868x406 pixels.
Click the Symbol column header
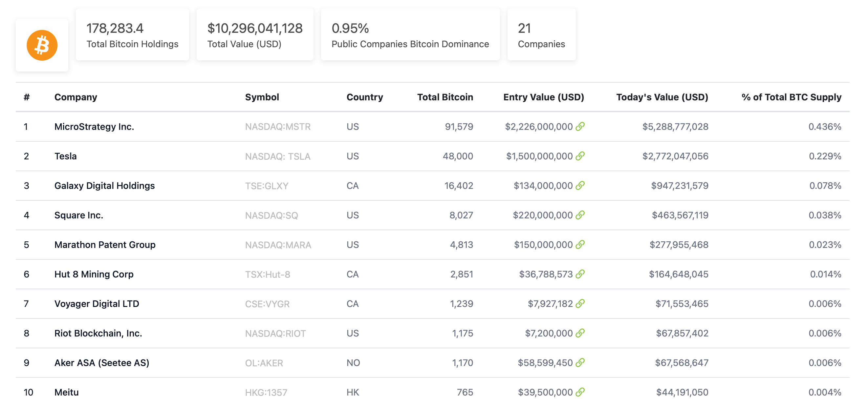tap(262, 97)
